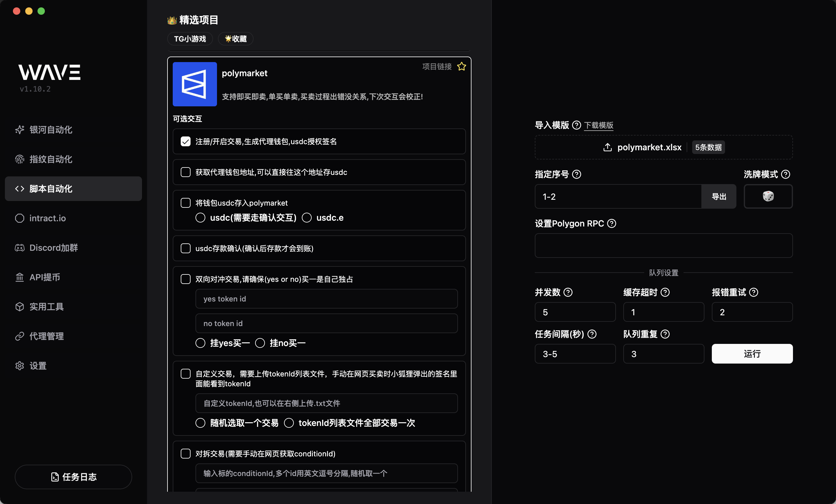Click the help icon next to 并发数
This screenshot has width=836, height=504.
pyautogui.click(x=568, y=292)
